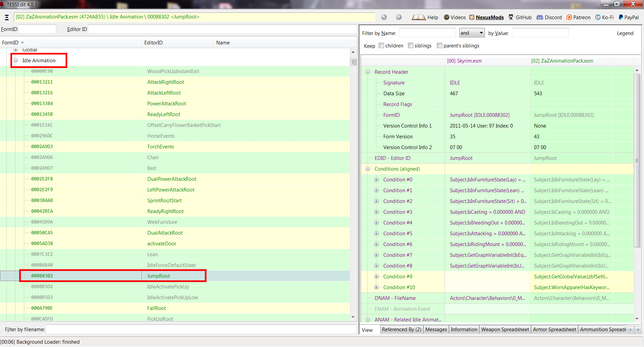Open Ko-Fi link
Viewport: 644px width, 347px height.
point(604,18)
